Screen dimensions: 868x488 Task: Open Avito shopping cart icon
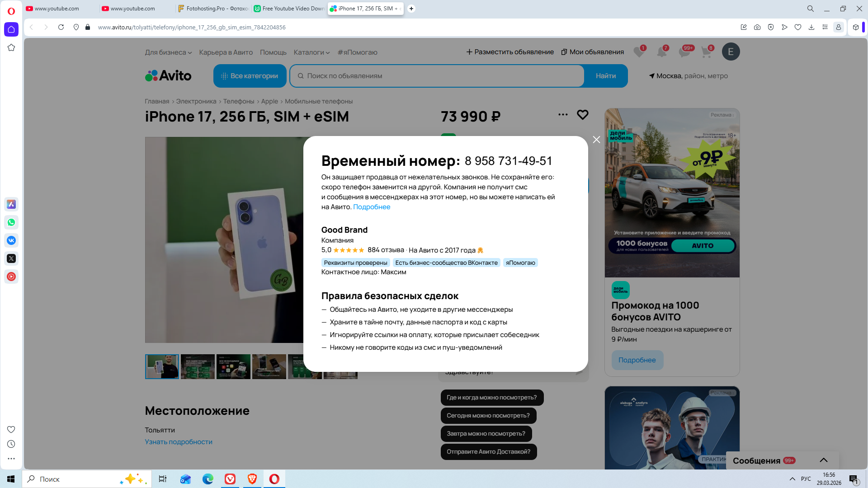tap(706, 52)
